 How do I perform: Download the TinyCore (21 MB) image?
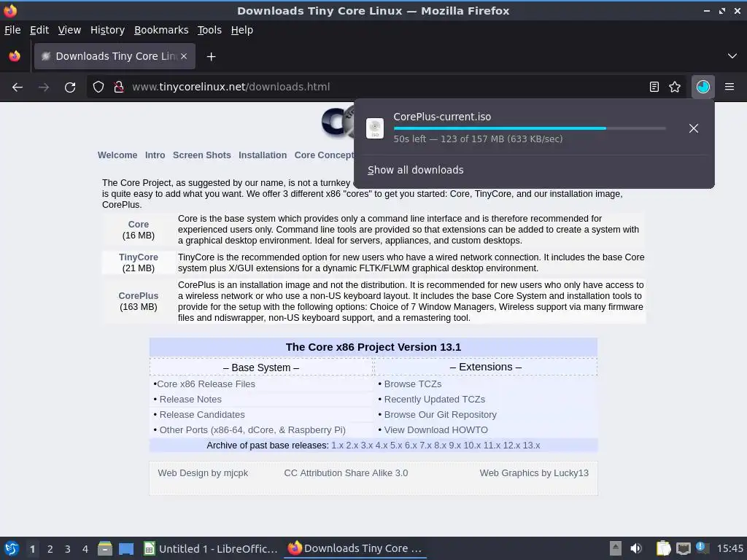[x=138, y=257]
